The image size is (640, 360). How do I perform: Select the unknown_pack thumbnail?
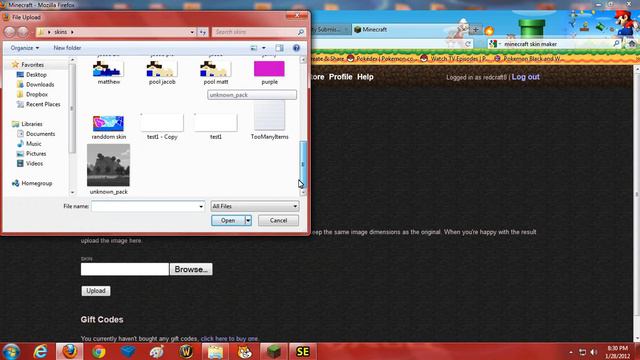(108, 165)
